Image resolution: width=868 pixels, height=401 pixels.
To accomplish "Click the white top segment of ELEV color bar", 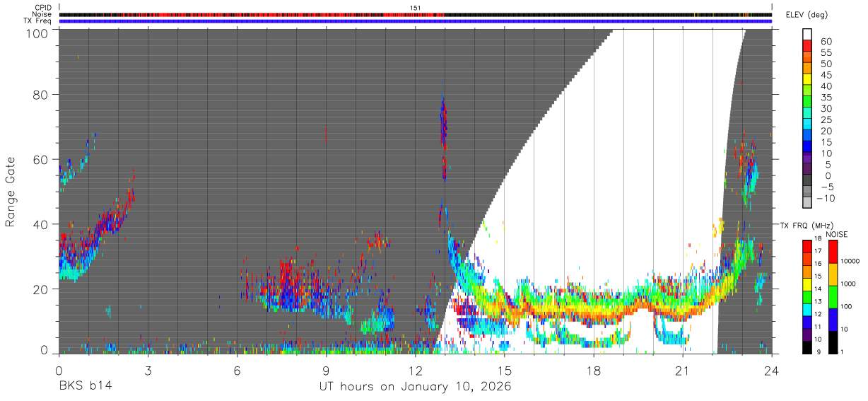I will coord(808,34).
